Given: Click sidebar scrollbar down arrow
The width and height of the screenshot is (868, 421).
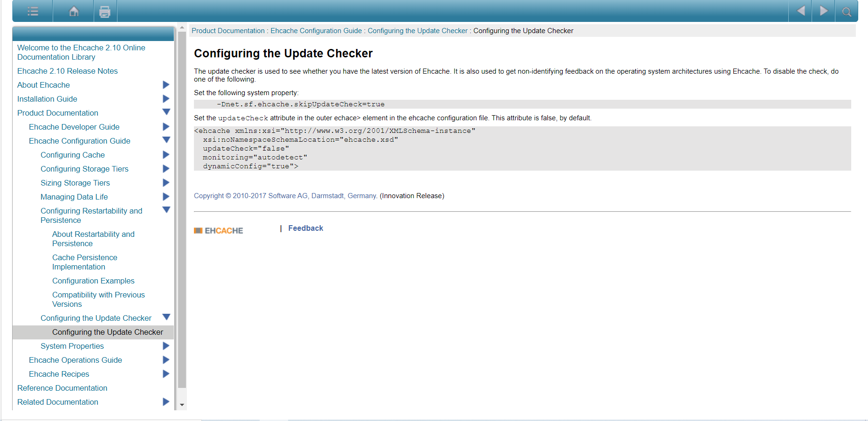Looking at the screenshot, I should pyautogui.click(x=182, y=405).
